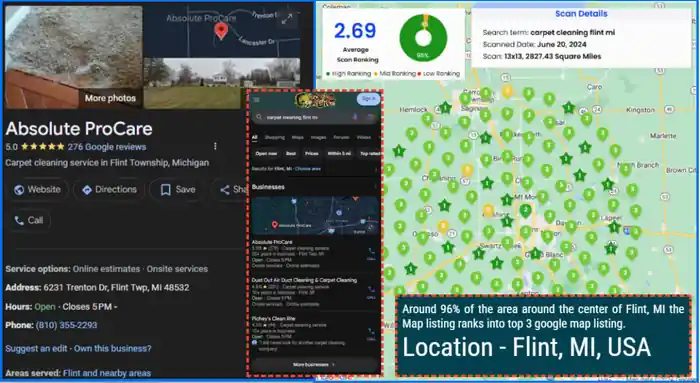Open the options icon beside Businesses heading
Screen dimensions: 700x383
tap(376, 187)
